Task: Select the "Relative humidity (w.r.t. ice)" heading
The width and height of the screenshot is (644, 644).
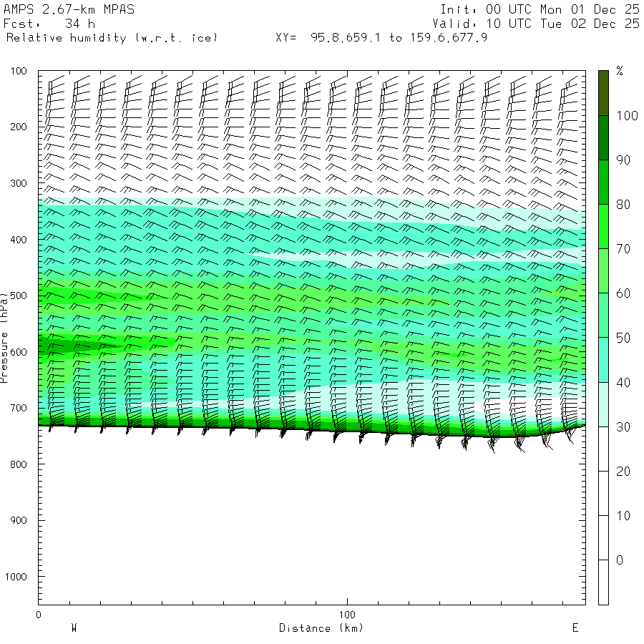Action: pos(112,37)
